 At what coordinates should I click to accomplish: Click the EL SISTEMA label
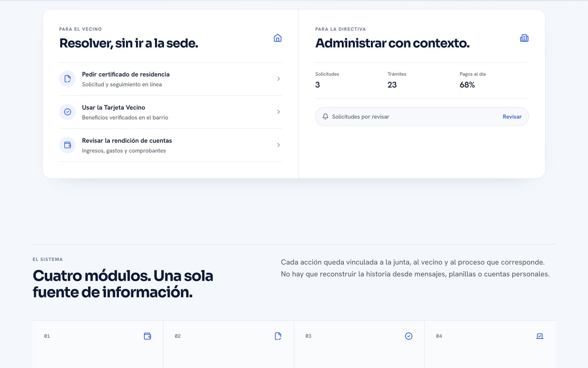pos(48,259)
